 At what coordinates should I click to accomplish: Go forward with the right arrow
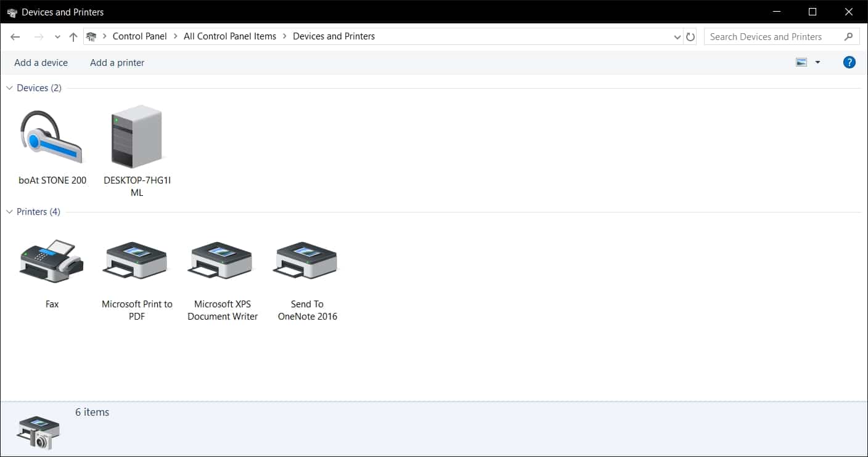[x=39, y=37]
